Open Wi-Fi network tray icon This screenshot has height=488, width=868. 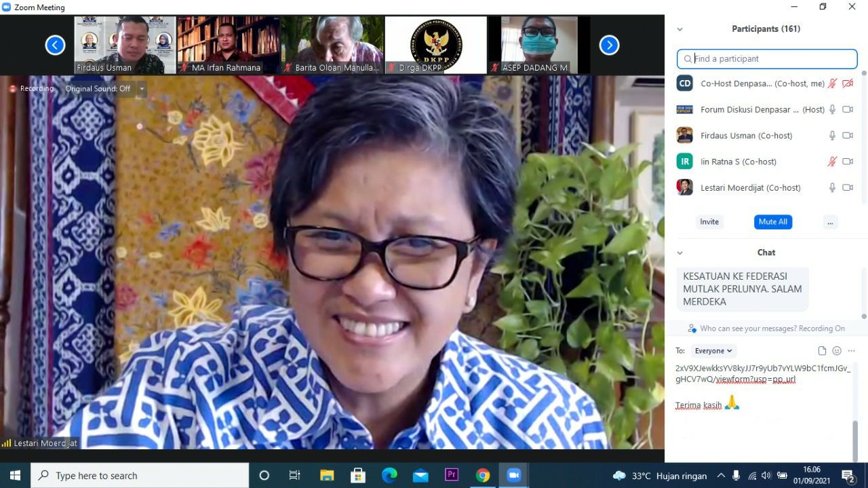pyautogui.click(x=752, y=476)
